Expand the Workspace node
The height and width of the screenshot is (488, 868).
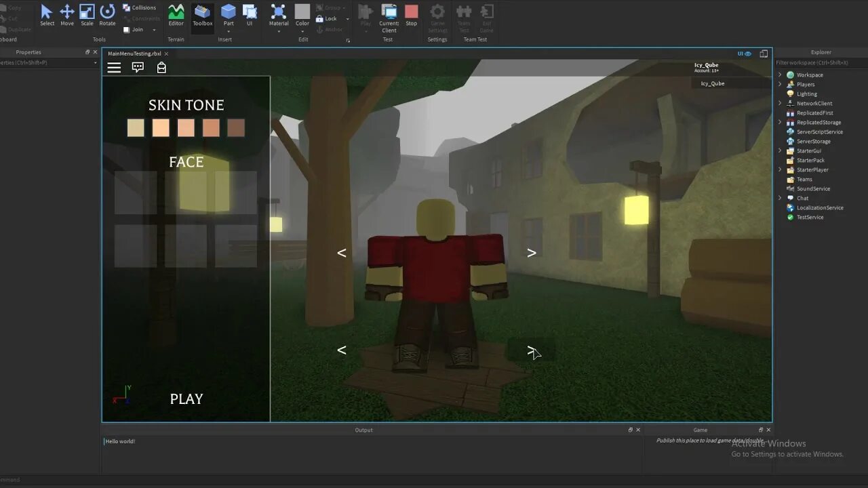(x=780, y=75)
